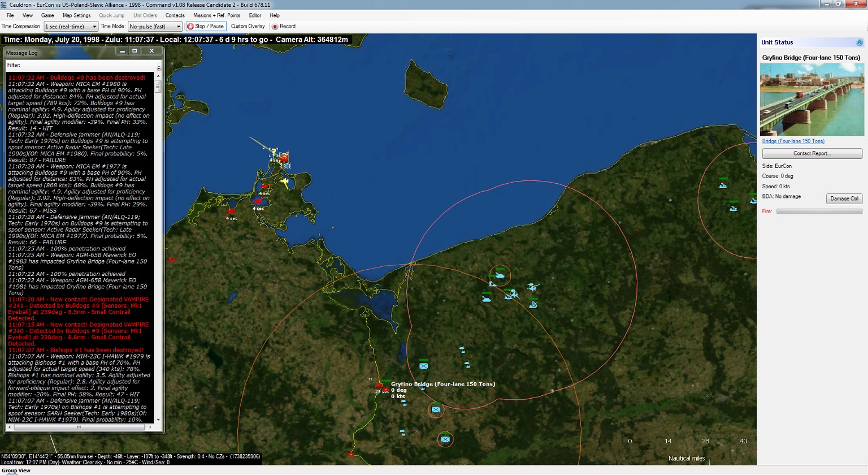This screenshot has width=868, height=475.
Task: Select the yellow unknown contact question-mark marker
Action: coord(274,152)
